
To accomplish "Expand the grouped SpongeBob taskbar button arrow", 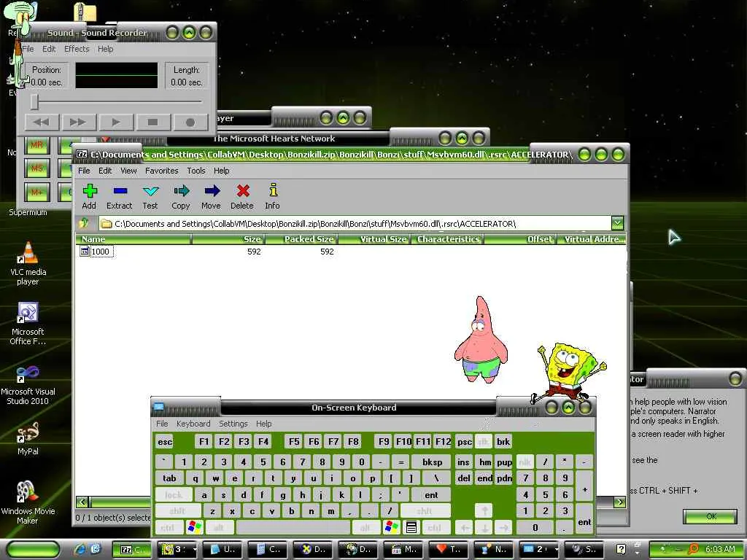I will pyautogui.click(x=195, y=550).
